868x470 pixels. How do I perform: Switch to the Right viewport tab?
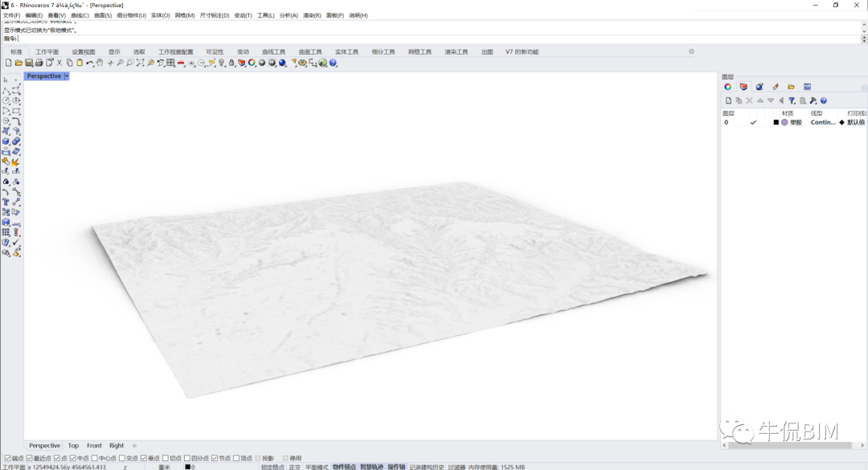(117, 446)
